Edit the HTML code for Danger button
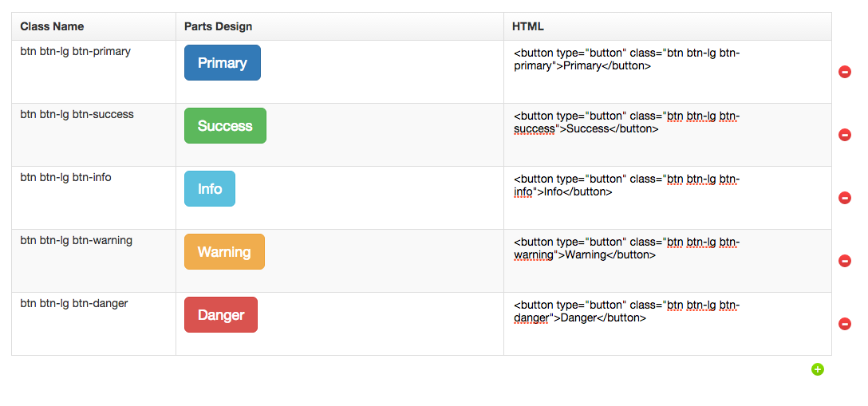Screen dimensions: 868x406 point(627,311)
